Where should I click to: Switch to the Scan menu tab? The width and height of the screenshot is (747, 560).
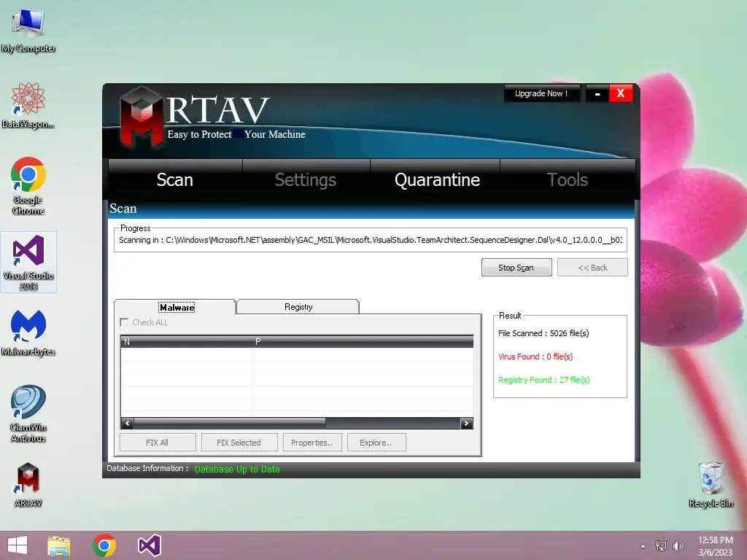[x=175, y=179]
